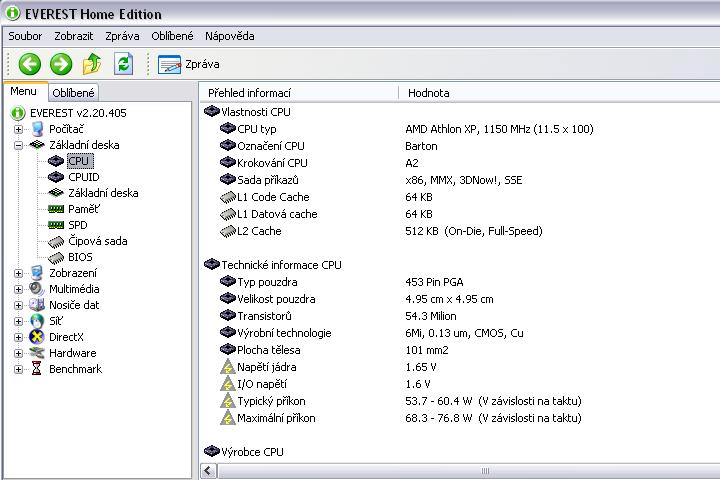Switch to the Menu tab
This screenshot has width=720, height=480.
point(23,91)
